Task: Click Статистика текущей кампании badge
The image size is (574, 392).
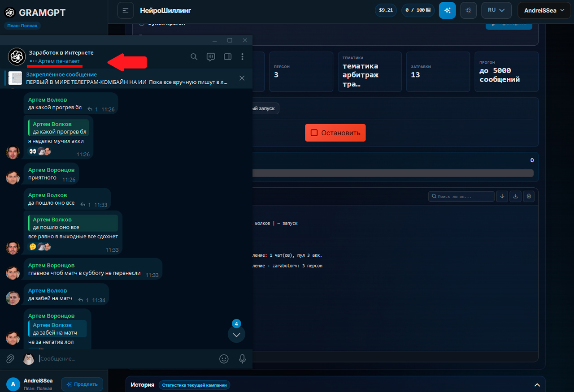Action: 195,385
